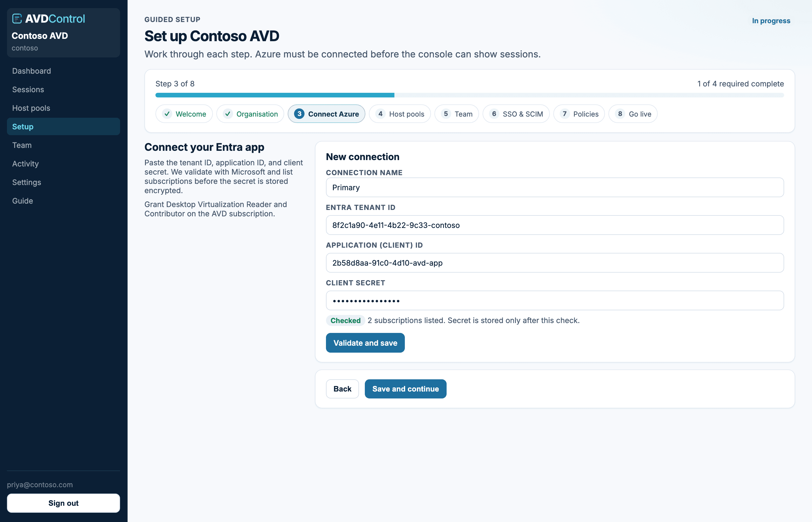Viewport: 812px width, 522px height.
Task: Click the setup progress bar
Action: click(470, 95)
